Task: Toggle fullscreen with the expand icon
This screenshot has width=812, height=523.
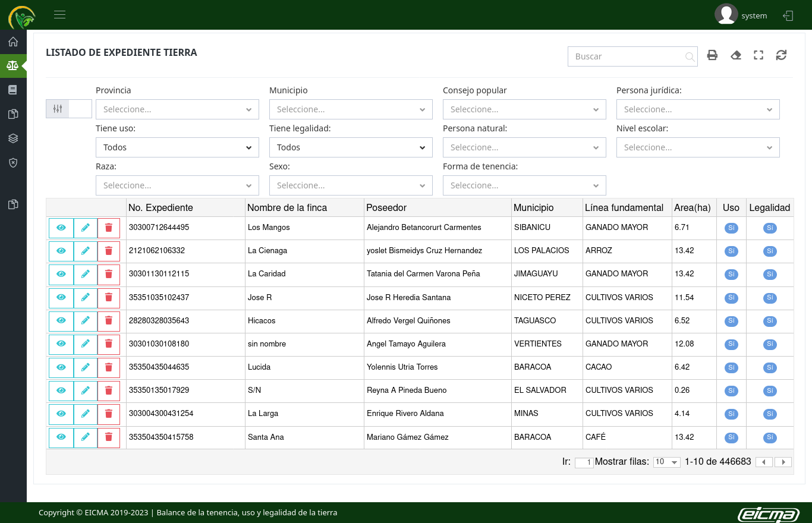Action: coord(759,55)
